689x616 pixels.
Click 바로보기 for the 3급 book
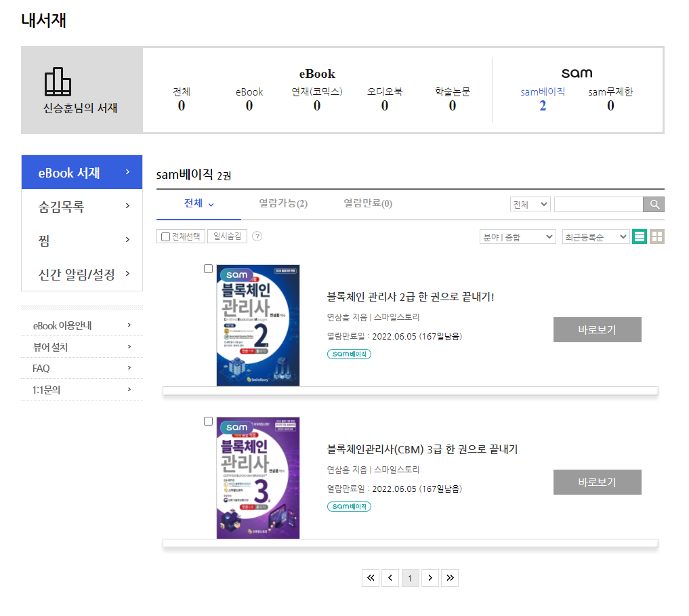(597, 482)
